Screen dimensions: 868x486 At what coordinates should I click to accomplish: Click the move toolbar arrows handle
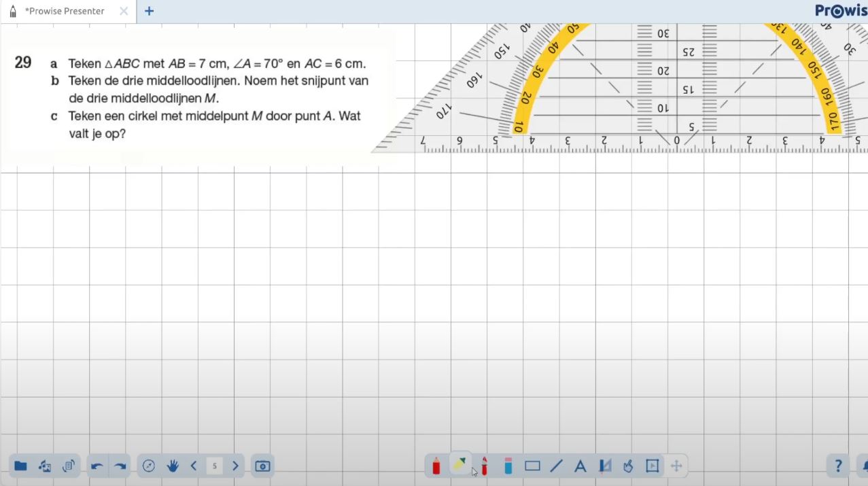676,466
